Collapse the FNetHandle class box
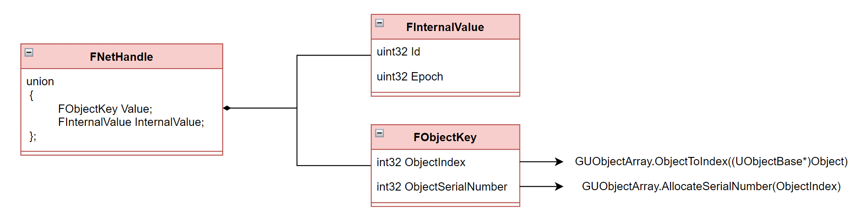This screenshot has width=868, height=219. tap(29, 52)
